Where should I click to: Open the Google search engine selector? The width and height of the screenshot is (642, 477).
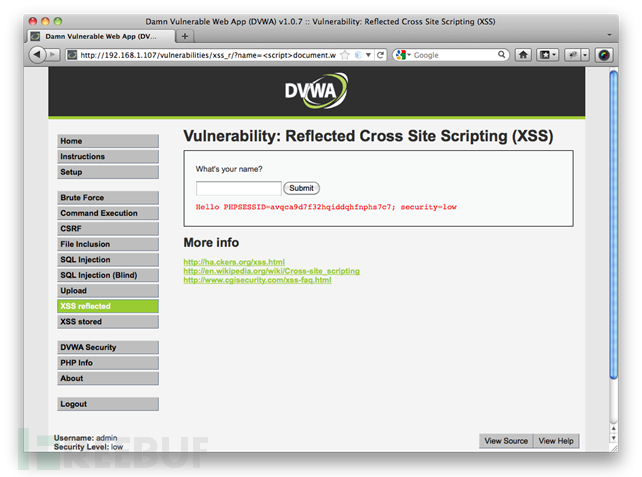403,55
